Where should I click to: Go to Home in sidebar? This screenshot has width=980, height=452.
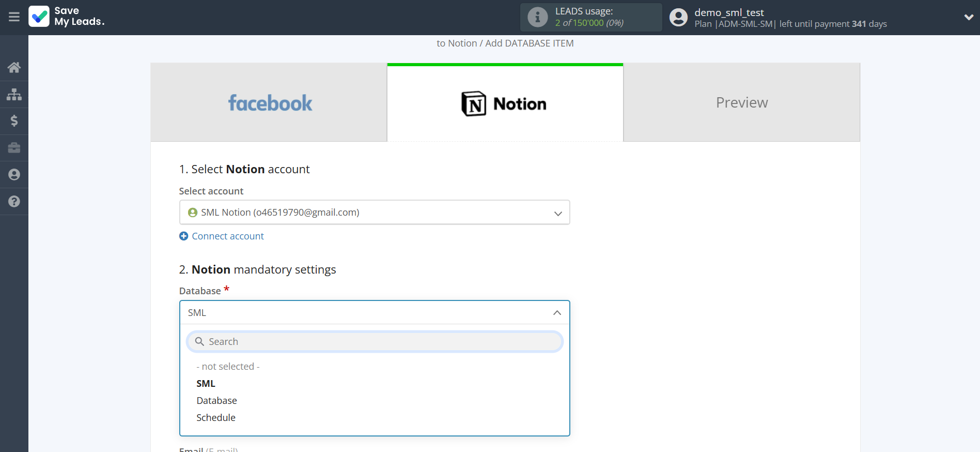(14, 67)
